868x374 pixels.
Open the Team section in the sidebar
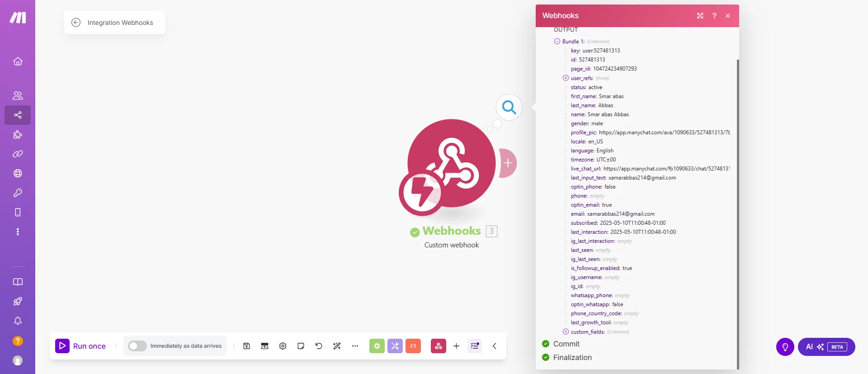coord(18,95)
